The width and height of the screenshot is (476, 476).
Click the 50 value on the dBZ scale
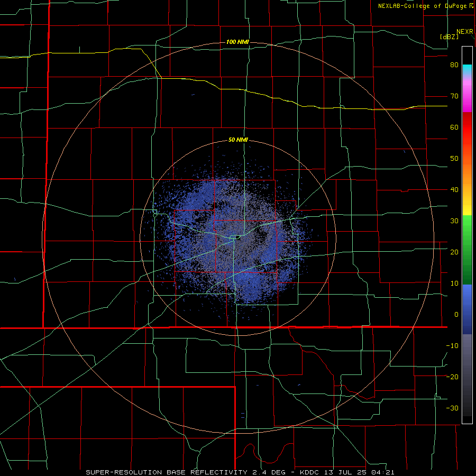pos(454,159)
